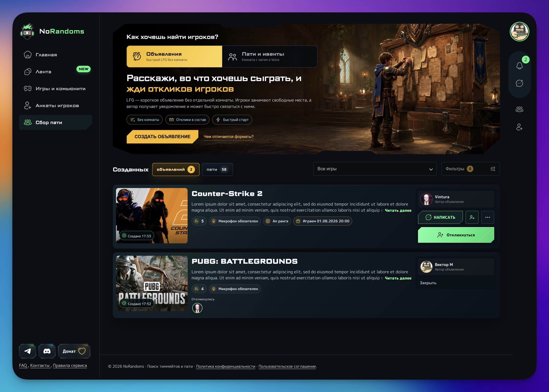Open notifications bell icon

(519, 66)
